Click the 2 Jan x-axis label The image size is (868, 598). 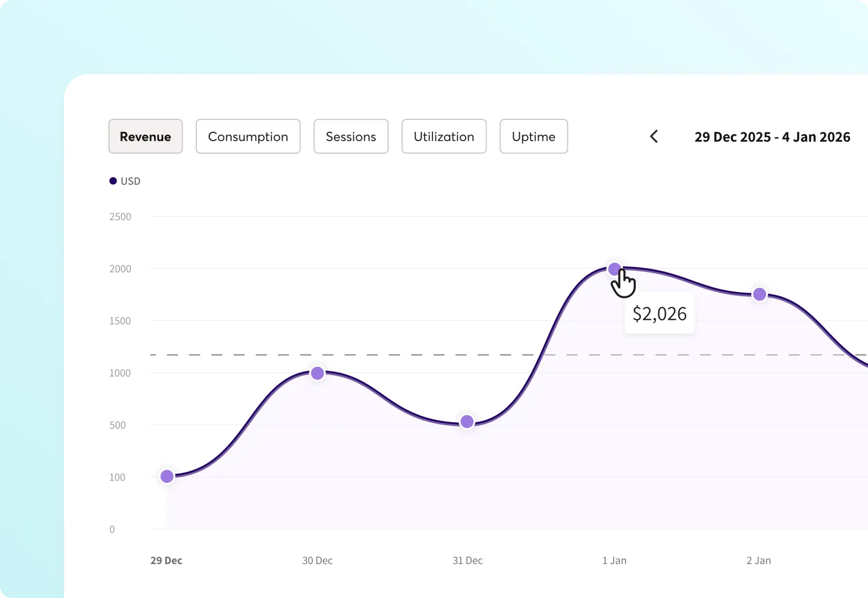pyautogui.click(x=758, y=561)
